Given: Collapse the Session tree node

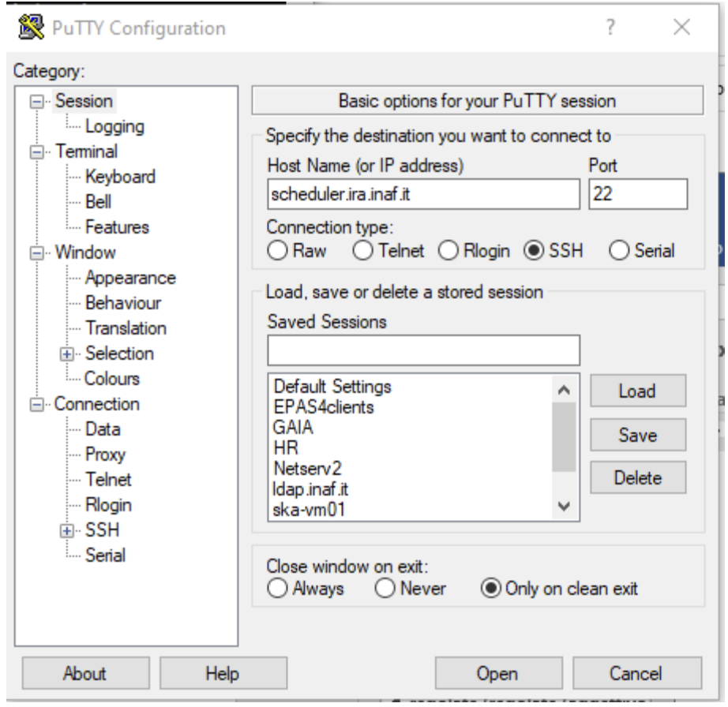Looking at the screenshot, I should (36, 102).
